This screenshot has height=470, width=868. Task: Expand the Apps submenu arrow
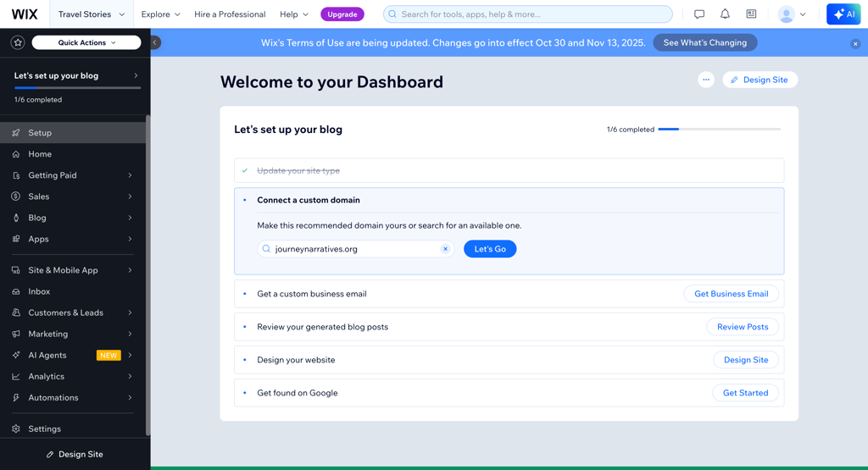click(x=130, y=239)
